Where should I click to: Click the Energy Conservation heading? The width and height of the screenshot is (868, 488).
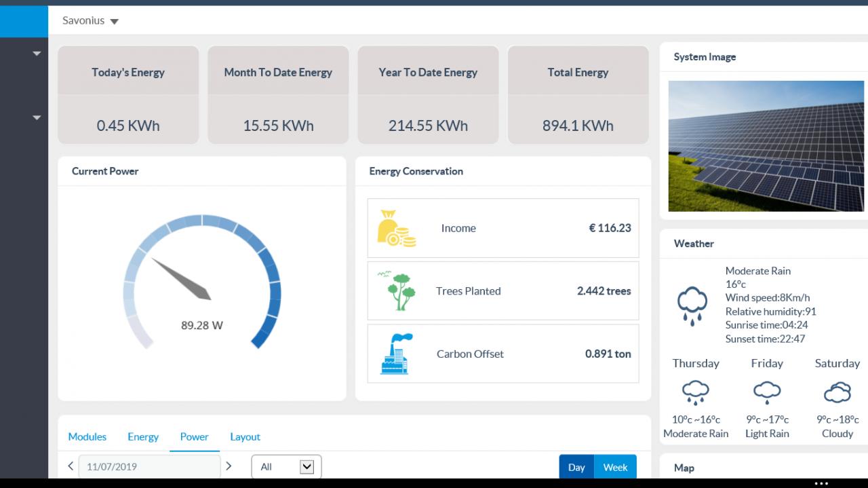(416, 171)
